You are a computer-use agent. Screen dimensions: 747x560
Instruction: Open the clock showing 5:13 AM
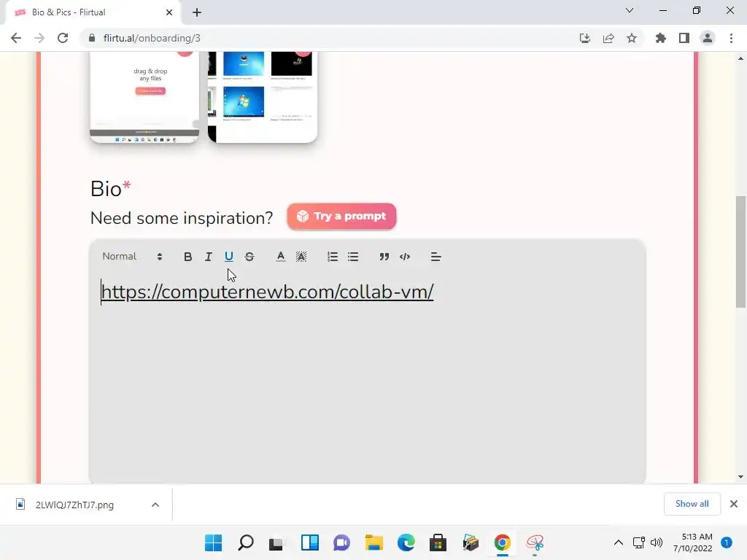(x=693, y=542)
